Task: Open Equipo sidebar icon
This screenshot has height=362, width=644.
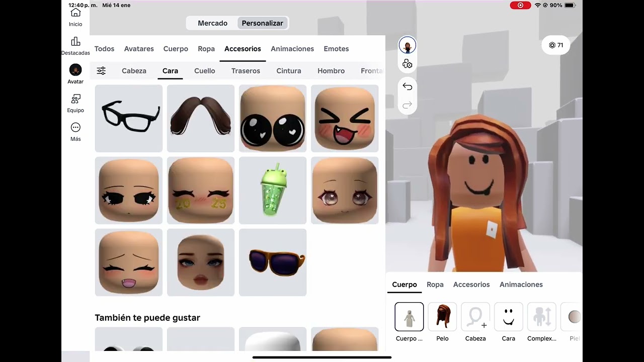Action: pos(75,99)
